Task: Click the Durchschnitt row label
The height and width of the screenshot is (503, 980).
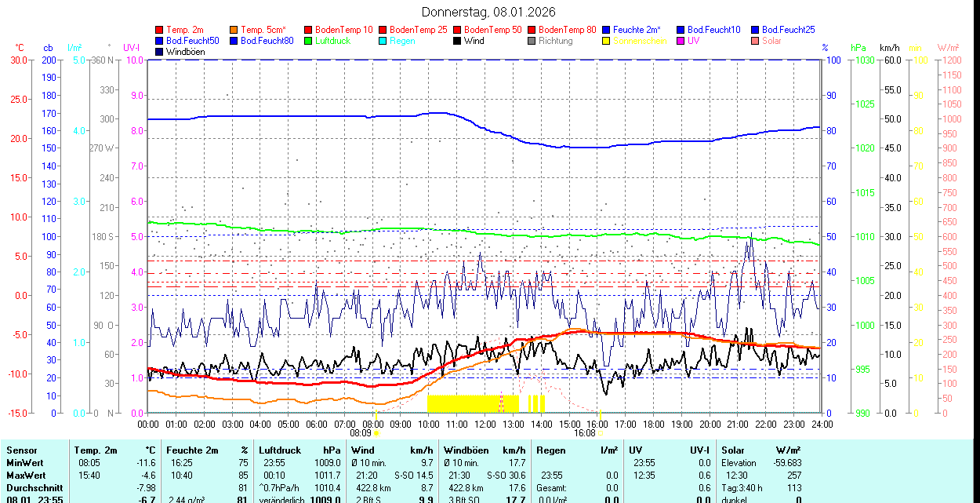Action: pyautogui.click(x=31, y=487)
